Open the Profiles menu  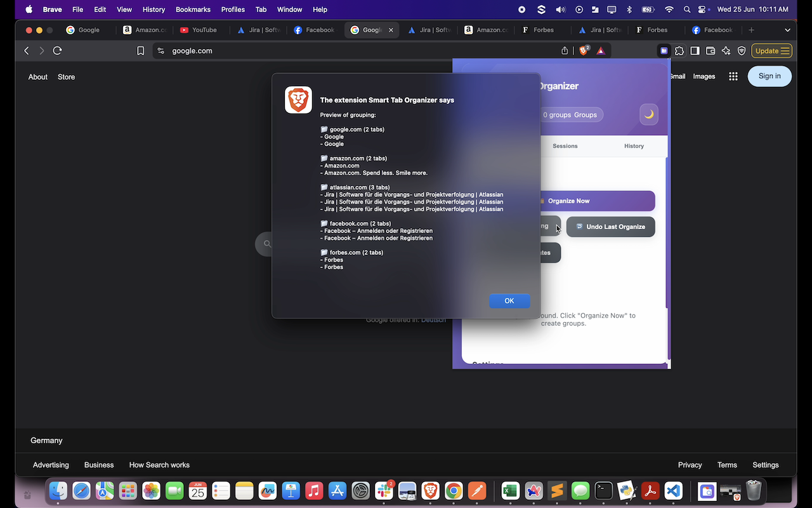coord(233,10)
